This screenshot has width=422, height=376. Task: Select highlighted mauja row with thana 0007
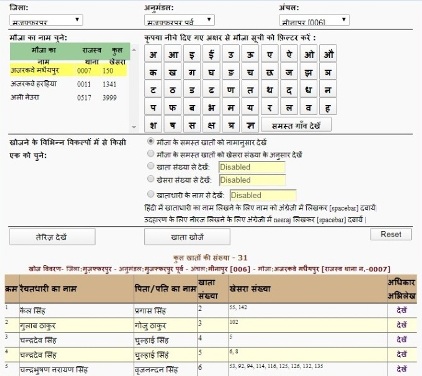click(68, 70)
